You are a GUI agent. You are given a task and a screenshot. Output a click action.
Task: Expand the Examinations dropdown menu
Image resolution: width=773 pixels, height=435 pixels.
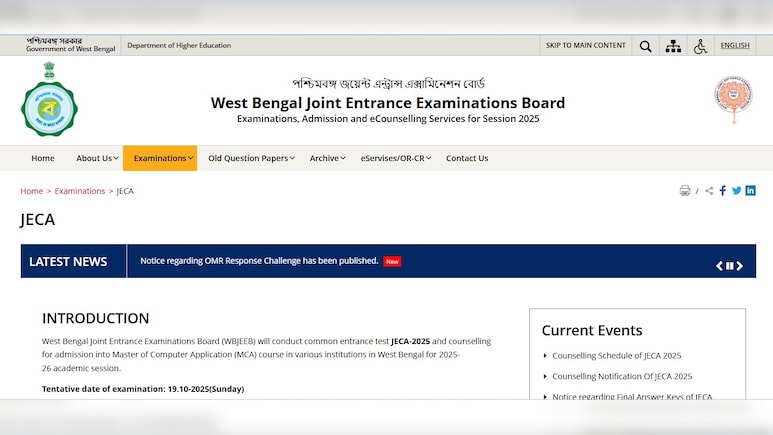pyautogui.click(x=160, y=158)
